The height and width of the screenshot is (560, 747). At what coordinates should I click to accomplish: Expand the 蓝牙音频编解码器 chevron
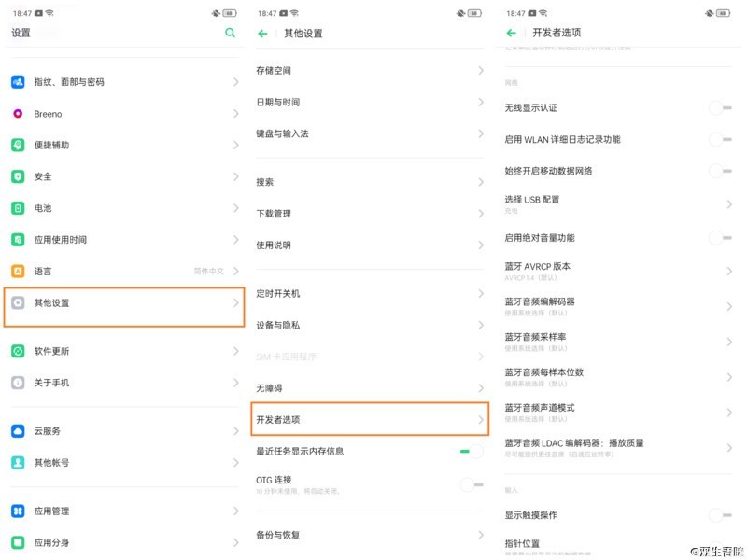pyautogui.click(x=729, y=307)
